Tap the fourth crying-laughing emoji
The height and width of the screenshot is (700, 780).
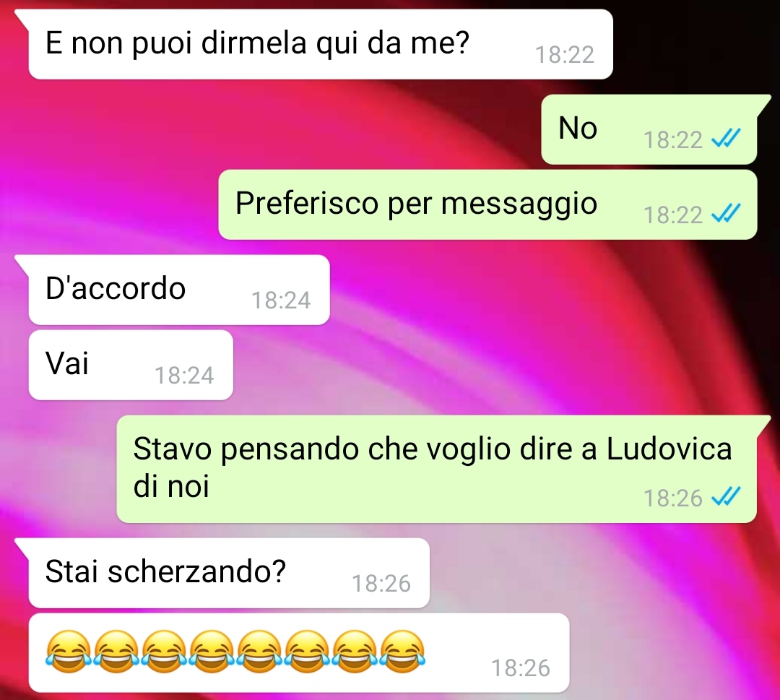(212, 652)
